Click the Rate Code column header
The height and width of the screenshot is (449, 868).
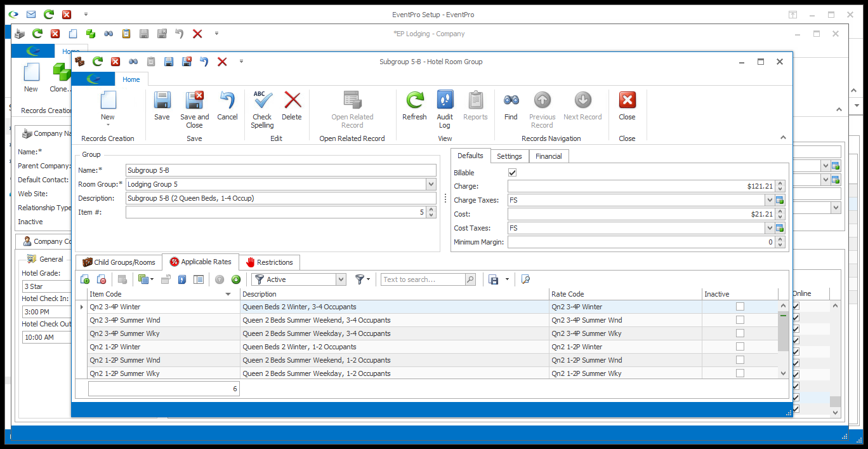coord(626,294)
